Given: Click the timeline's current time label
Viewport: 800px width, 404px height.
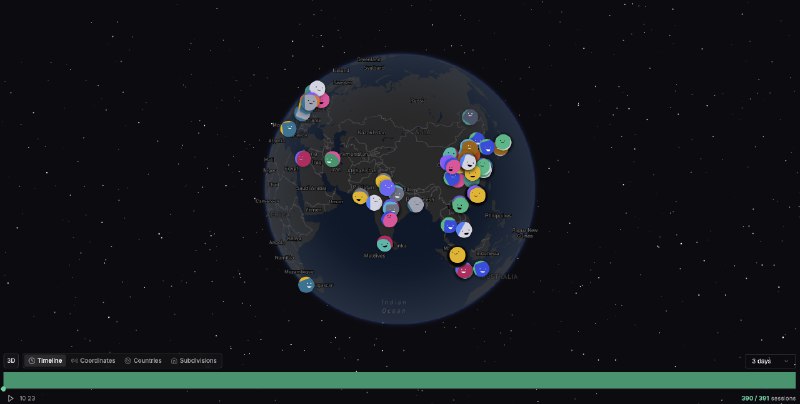Looking at the screenshot, I should (27, 398).
